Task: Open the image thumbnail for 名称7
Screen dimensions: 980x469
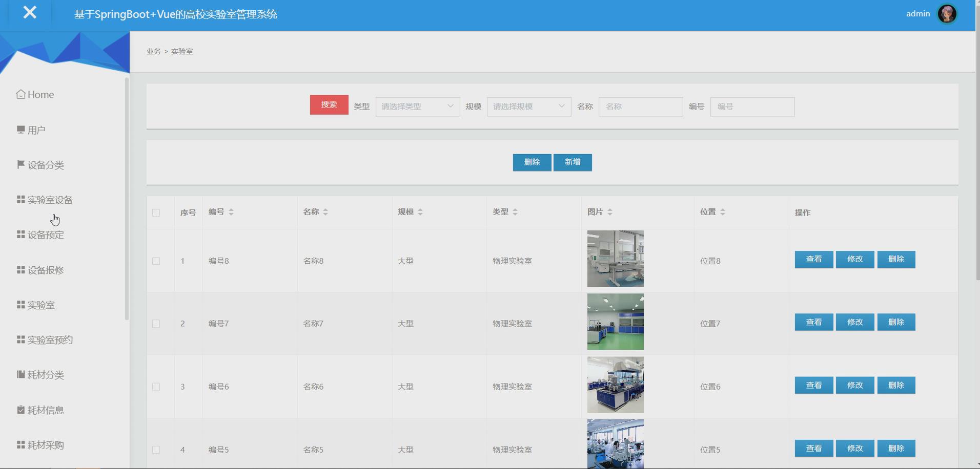Action: (x=615, y=322)
